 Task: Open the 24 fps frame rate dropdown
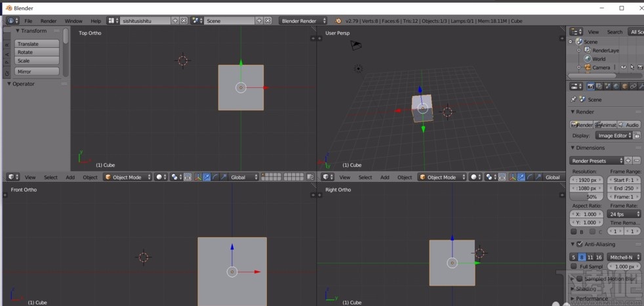pos(624,214)
